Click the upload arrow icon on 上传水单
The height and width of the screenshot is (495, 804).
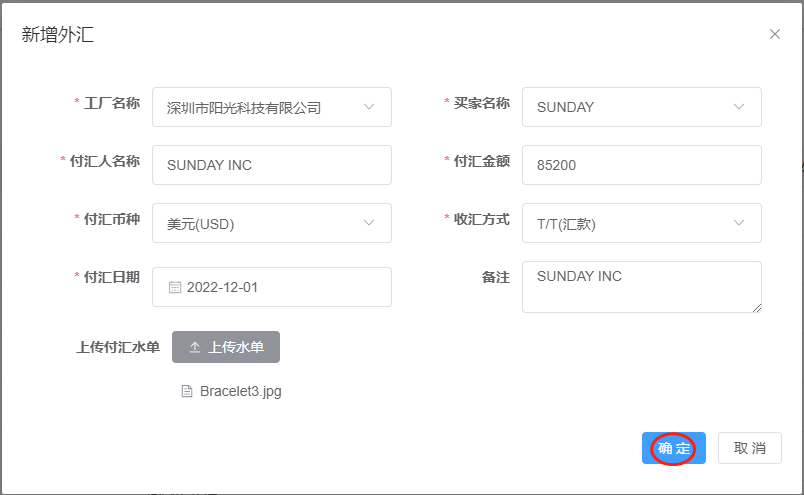pyautogui.click(x=195, y=347)
